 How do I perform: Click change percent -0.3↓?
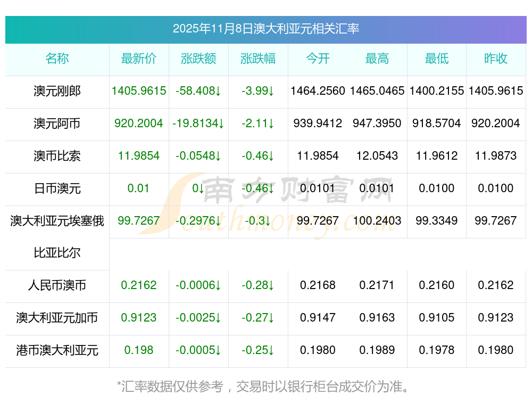coord(258,220)
